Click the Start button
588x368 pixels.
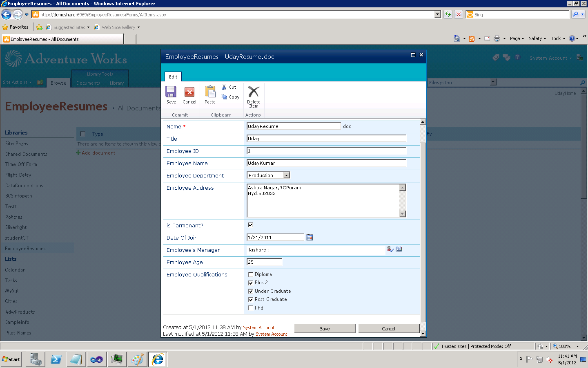[x=11, y=359]
